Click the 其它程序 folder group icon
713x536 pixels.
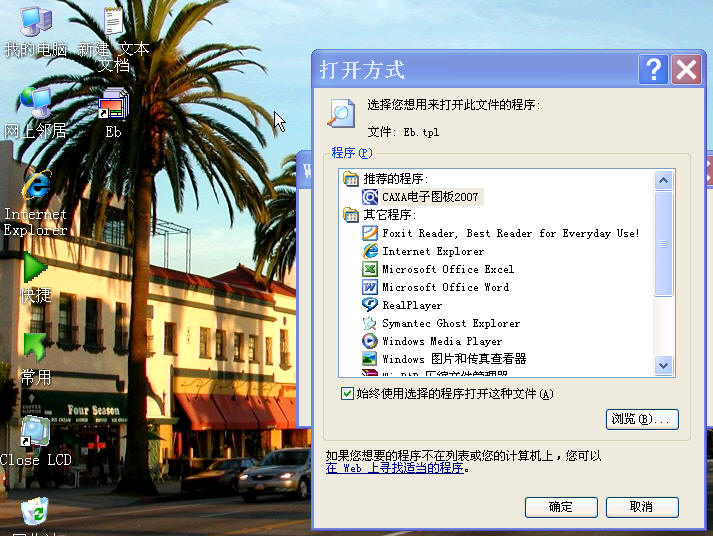(351, 215)
